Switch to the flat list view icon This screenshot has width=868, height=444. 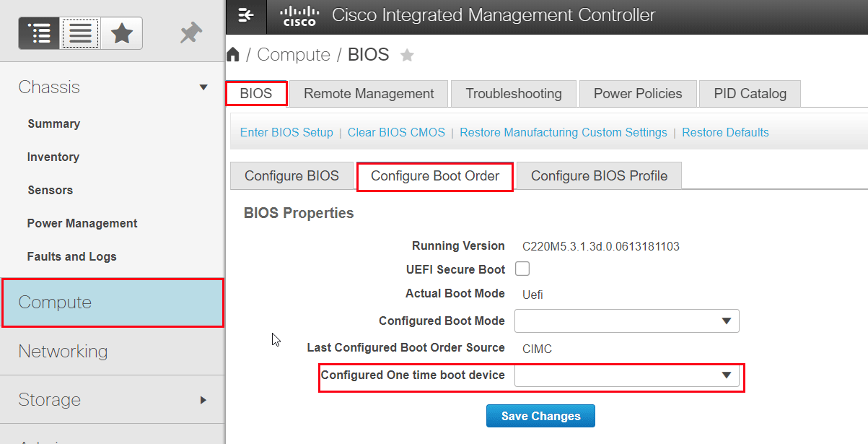[x=80, y=33]
